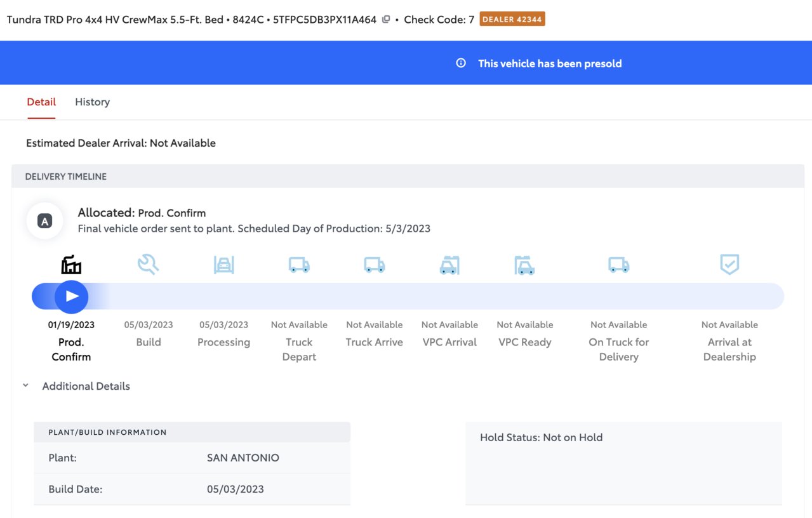Click 'Hold Status: Not on Hold' text
812x518 pixels.
pyautogui.click(x=542, y=437)
